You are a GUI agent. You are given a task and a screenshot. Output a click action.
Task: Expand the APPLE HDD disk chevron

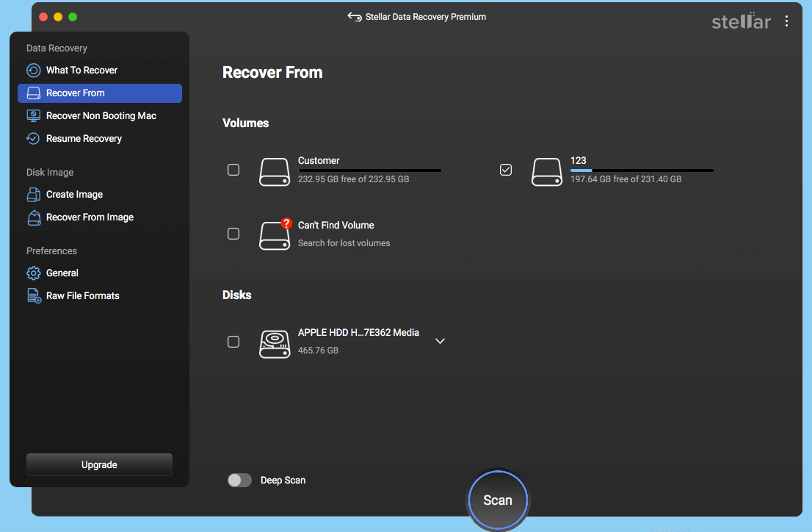tap(441, 341)
